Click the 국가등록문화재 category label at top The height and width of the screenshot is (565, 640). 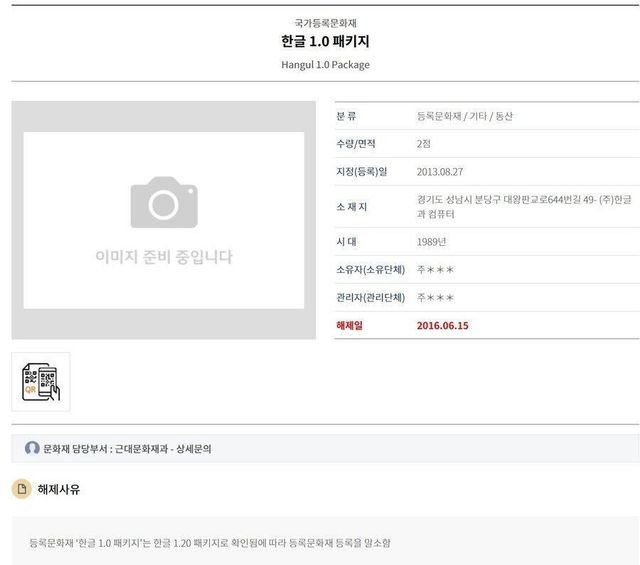325,21
